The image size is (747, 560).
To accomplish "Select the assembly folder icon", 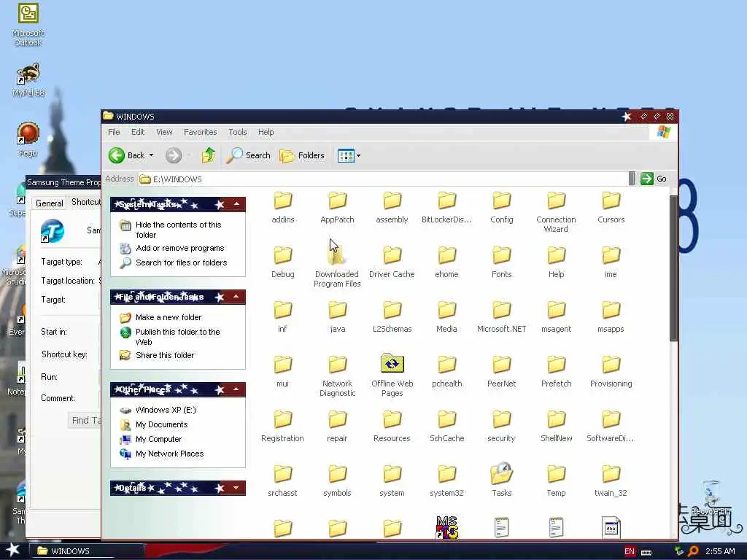I will coord(392,201).
